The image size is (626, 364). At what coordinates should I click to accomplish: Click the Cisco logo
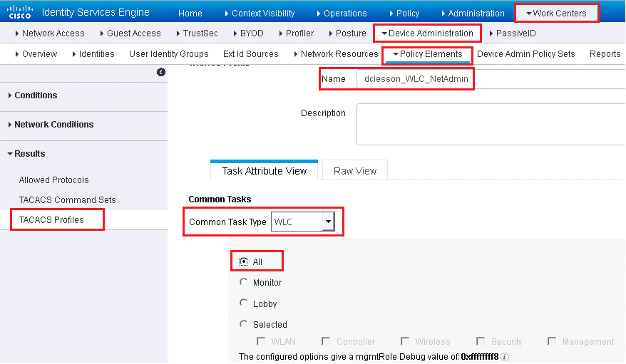[19, 12]
